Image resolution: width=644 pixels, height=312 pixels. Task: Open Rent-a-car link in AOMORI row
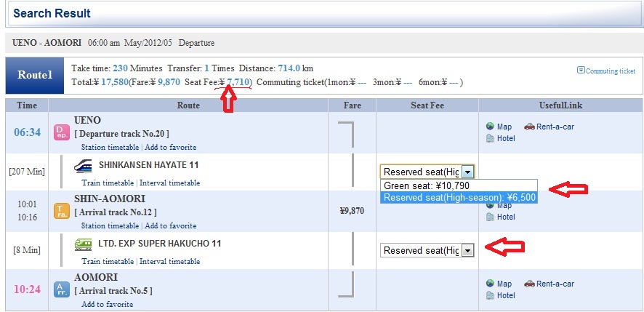pos(555,284)
